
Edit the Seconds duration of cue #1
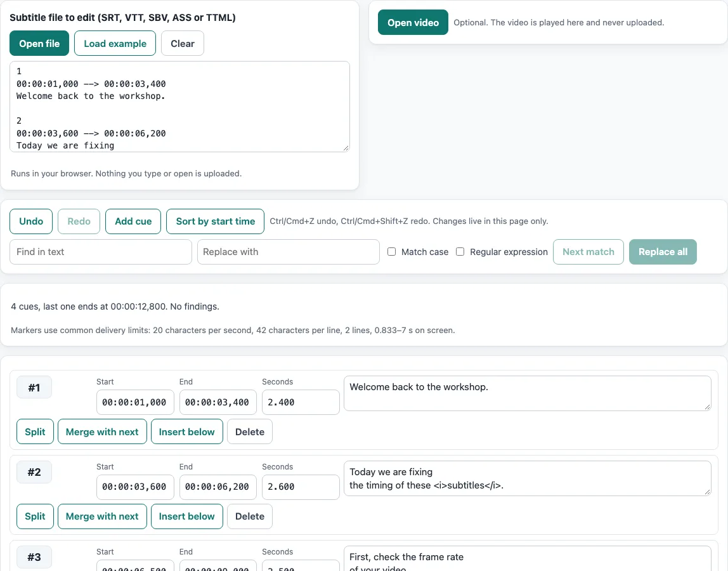[301, 402]
